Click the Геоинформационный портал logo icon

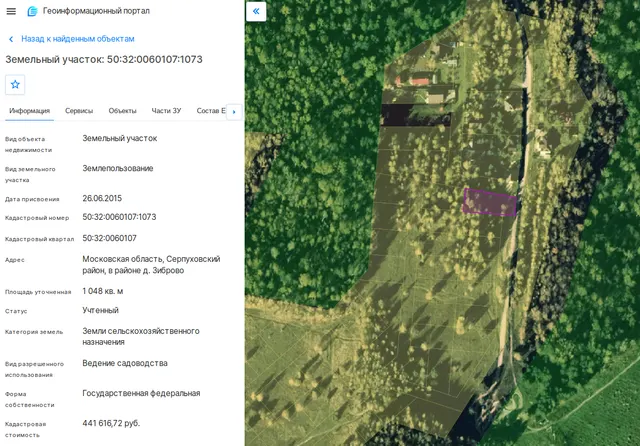tap(32, 11)
